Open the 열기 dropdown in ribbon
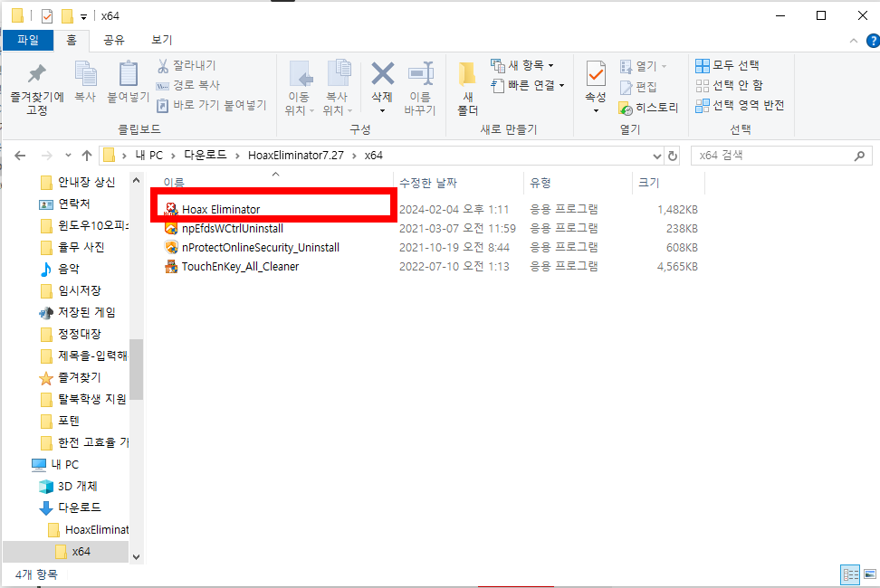 (x=643, y=66)
